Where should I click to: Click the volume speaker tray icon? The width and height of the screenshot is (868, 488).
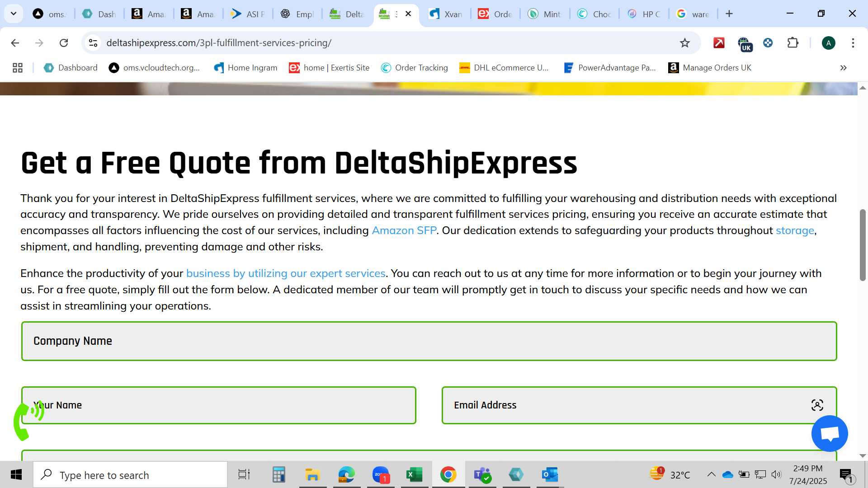tap(776, 474)
